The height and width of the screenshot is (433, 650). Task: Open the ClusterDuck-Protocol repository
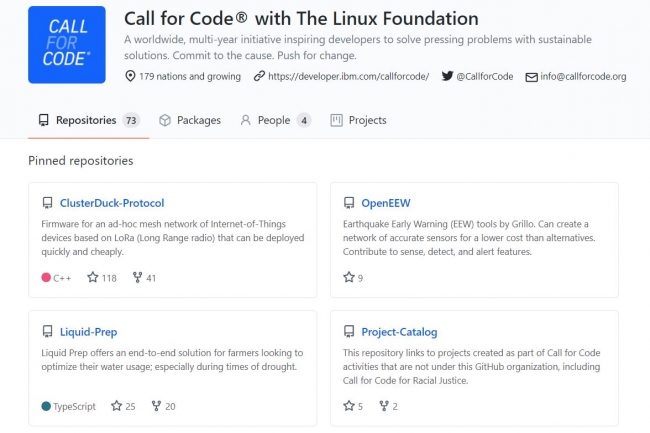point(112,203)
